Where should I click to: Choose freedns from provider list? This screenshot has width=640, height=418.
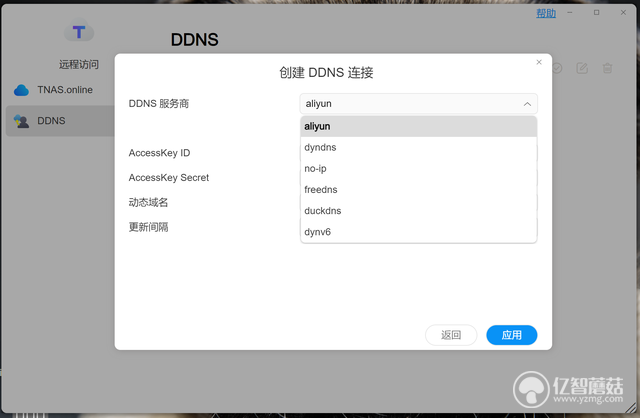[x=418, y=190]
